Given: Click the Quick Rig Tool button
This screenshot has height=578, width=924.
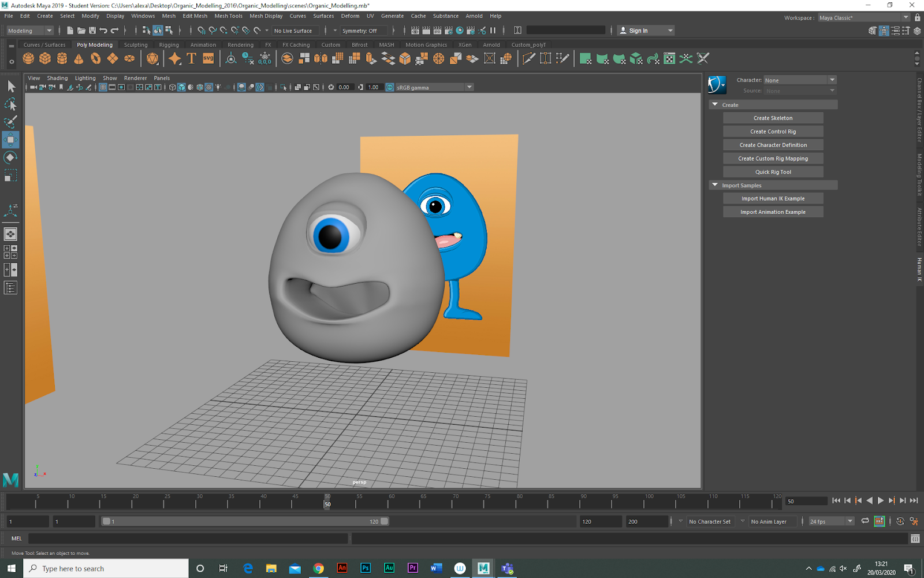Looking at the screenshot, I should coord(773,172).
